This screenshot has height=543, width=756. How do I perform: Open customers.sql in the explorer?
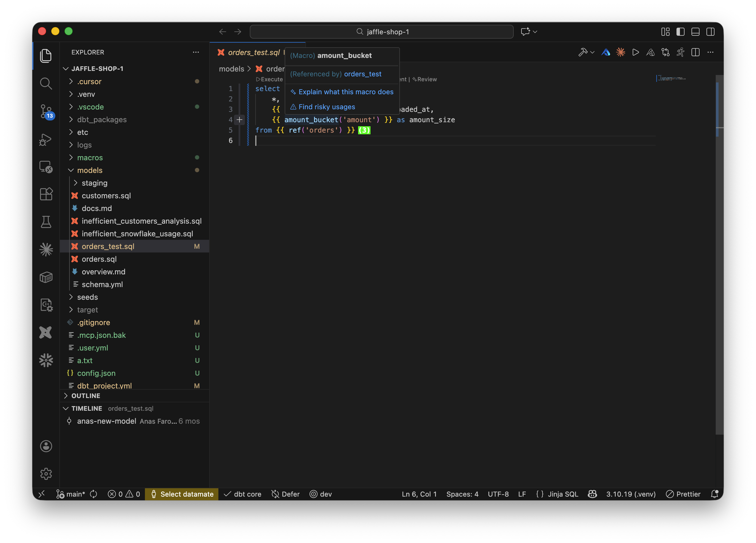(x=134, y=195)
